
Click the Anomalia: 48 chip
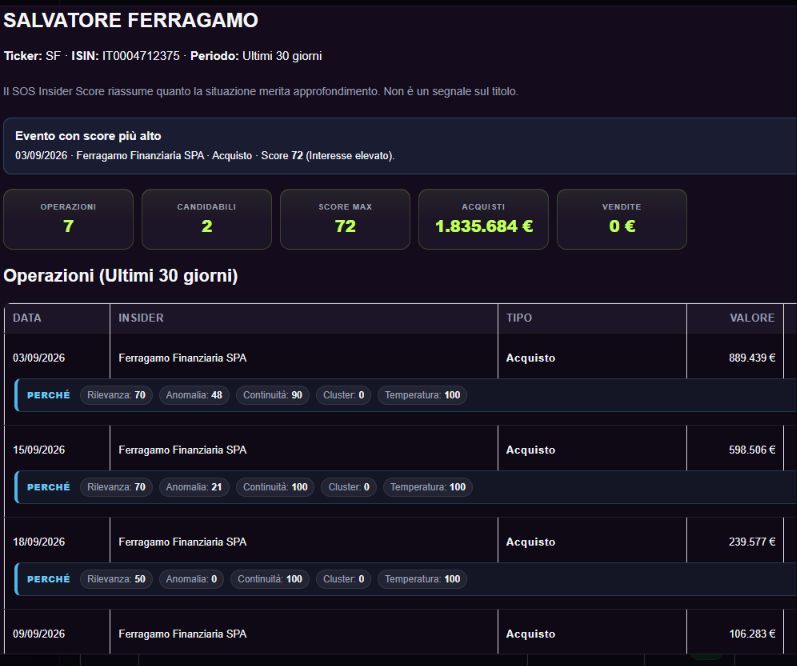194,395
